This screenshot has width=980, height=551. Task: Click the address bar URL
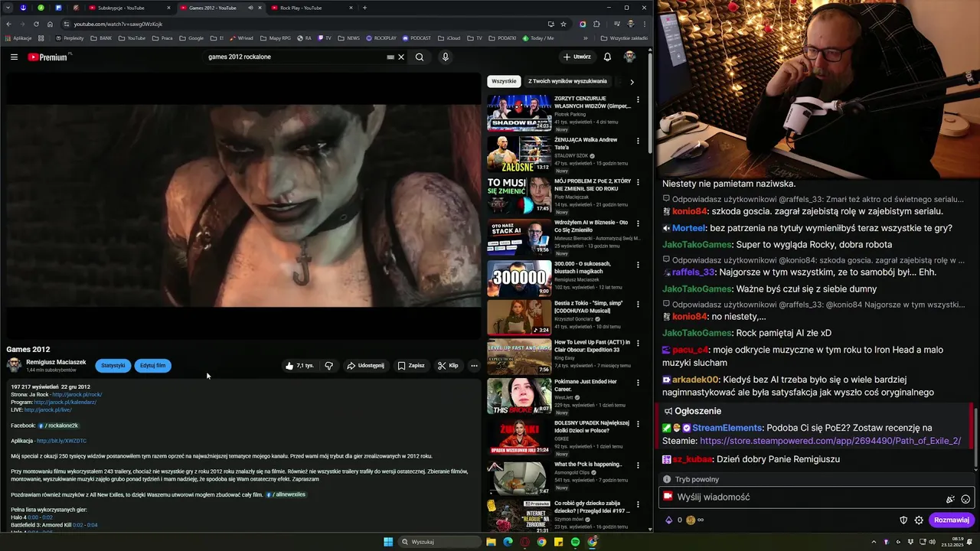(118, 24)
